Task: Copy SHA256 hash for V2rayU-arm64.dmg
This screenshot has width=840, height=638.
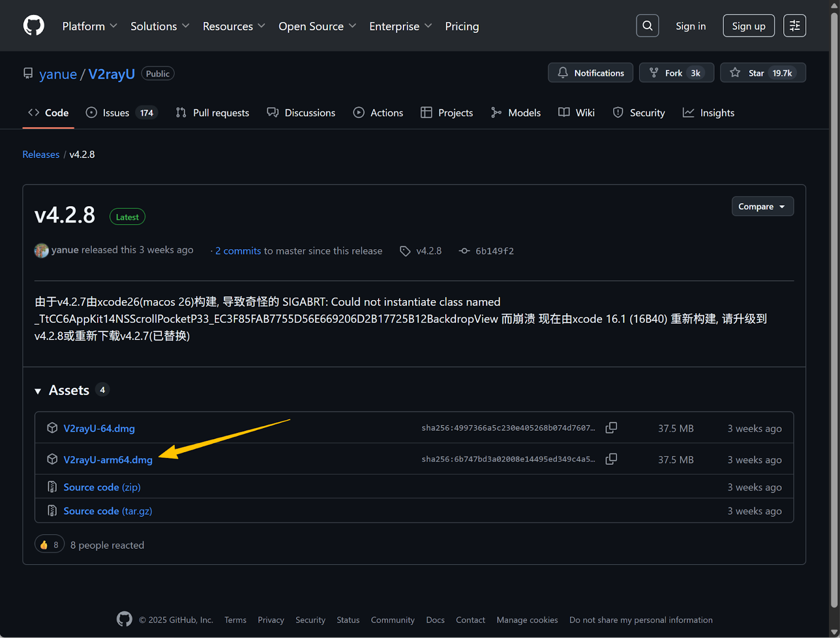Action: pyautogui.click(x=611, y=460)
